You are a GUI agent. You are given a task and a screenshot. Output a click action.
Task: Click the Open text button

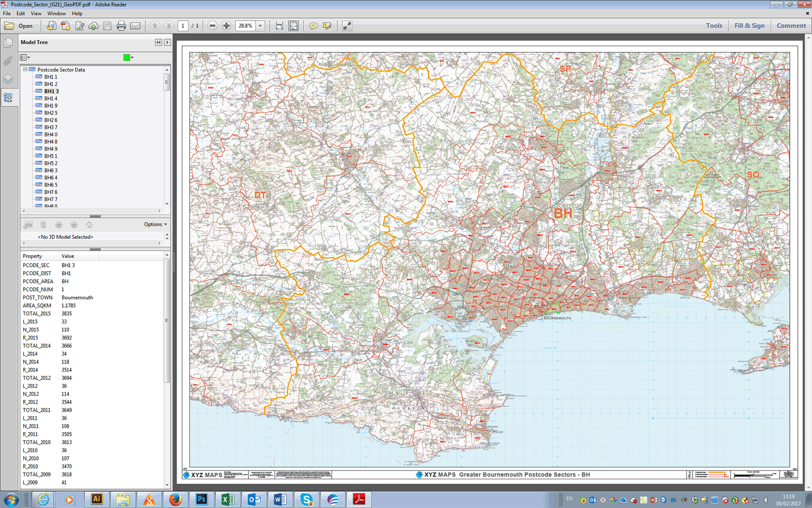25,26
